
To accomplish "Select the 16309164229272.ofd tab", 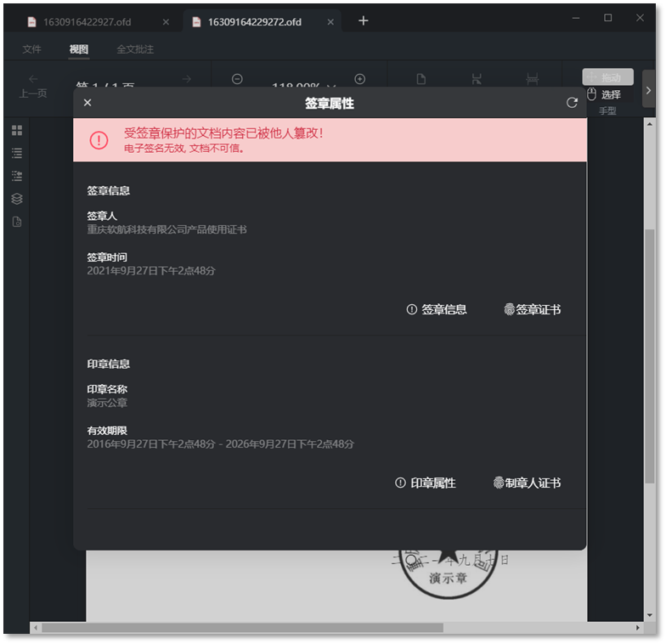I will [255, 22].
